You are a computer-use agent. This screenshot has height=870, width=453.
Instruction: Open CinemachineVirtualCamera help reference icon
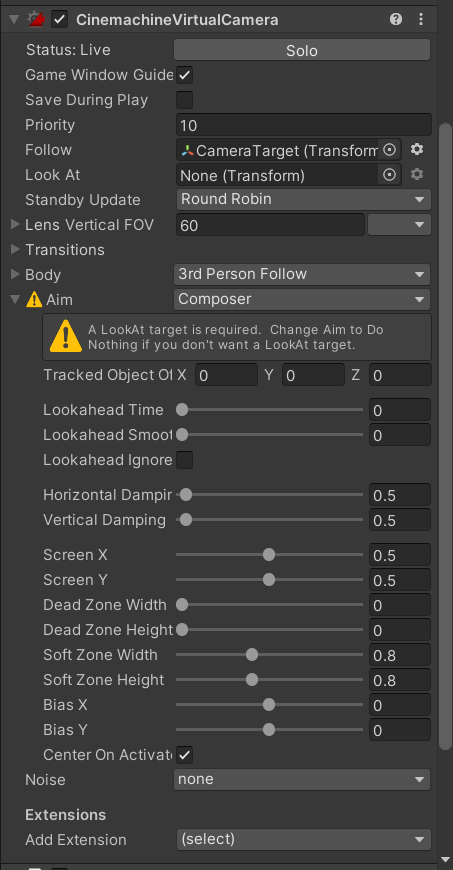click(x=396, y=19)
